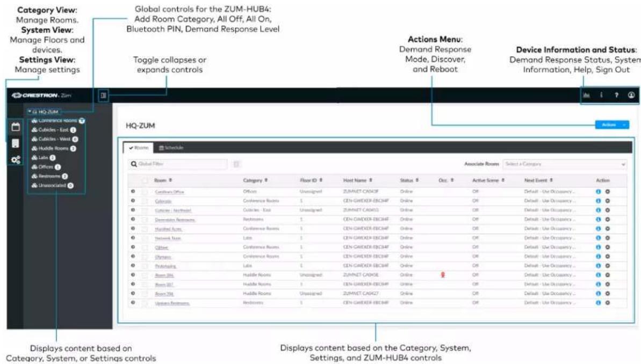Sort table by Status column
This screenshot has width=641, height=364.
tap(409, 180)
